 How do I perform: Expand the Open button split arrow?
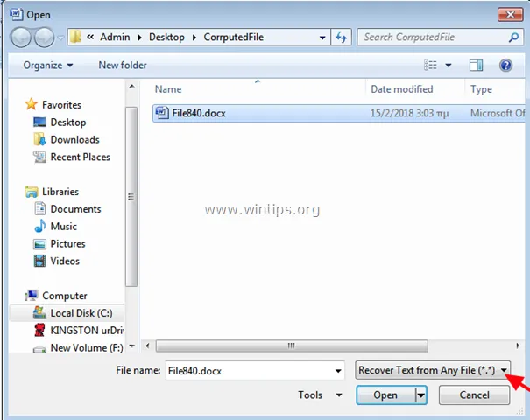coord(420,395)
